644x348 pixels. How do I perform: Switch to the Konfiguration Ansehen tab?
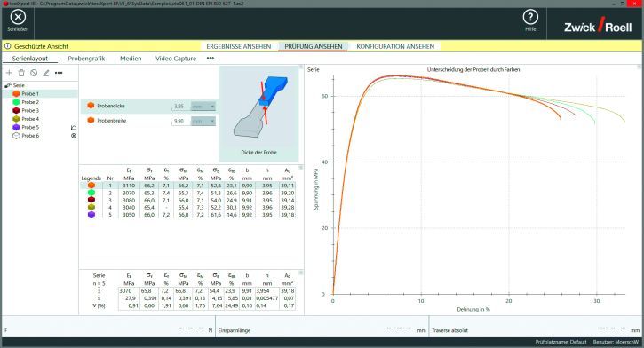[x=395, y=46]
